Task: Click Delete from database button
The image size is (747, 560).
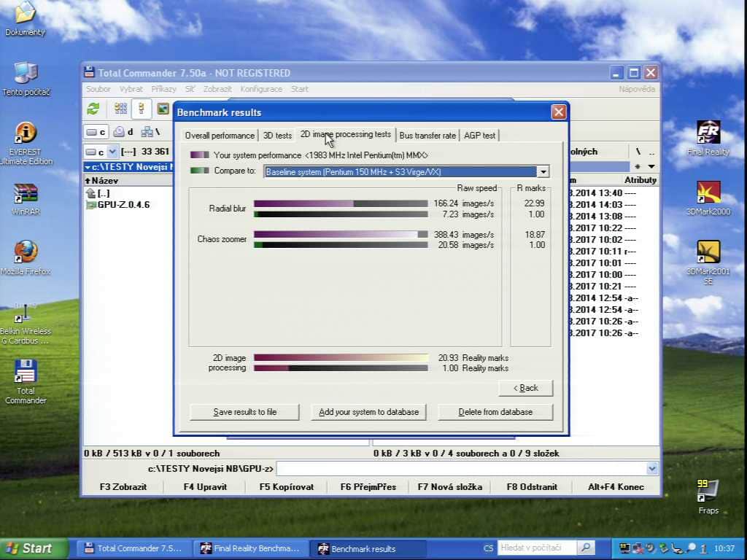Action: [x=495, y=413]
